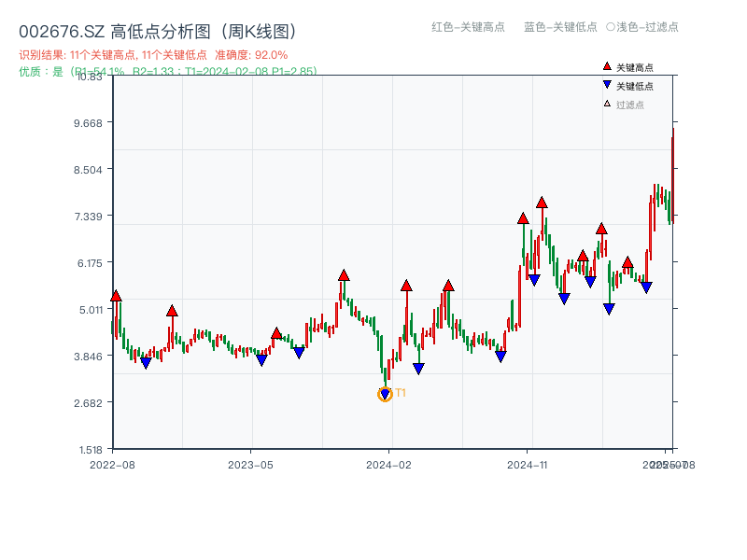
Task: Click the 6.175 y-axis price label
Action: click(90, 263)
